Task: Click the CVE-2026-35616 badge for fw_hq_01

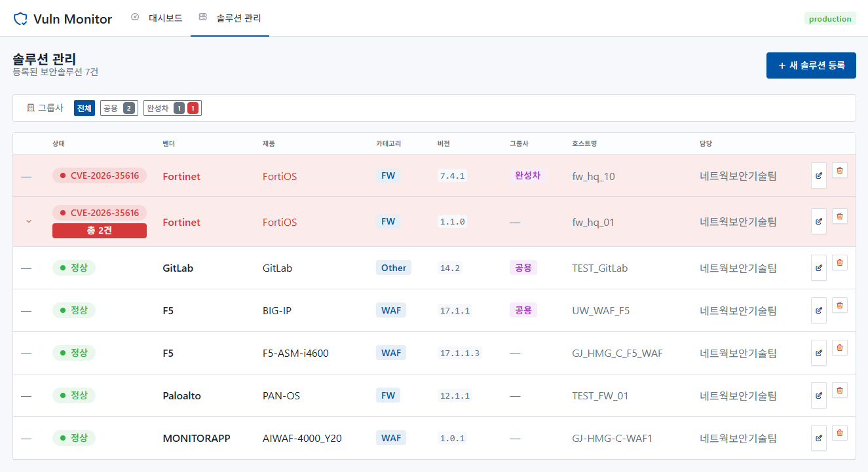Action: pyautogui.click(x=100, y=213)
